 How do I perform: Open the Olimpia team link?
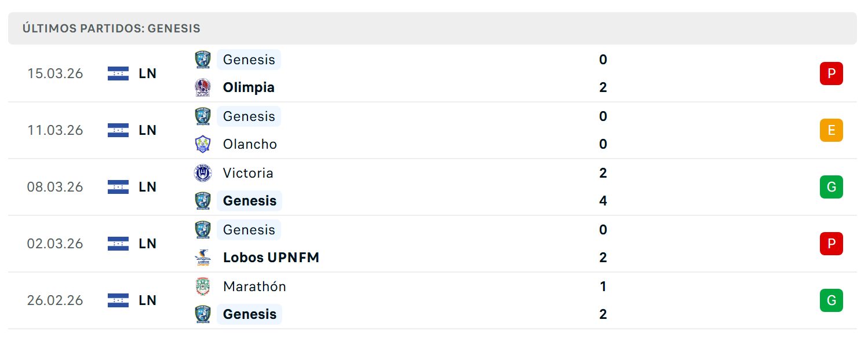click(x=249, y=87)
